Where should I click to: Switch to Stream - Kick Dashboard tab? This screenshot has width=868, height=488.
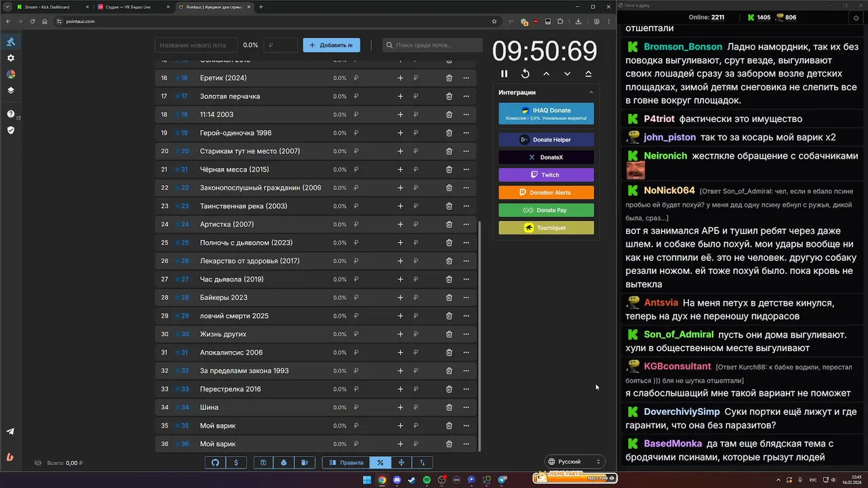tap(53, 7)
